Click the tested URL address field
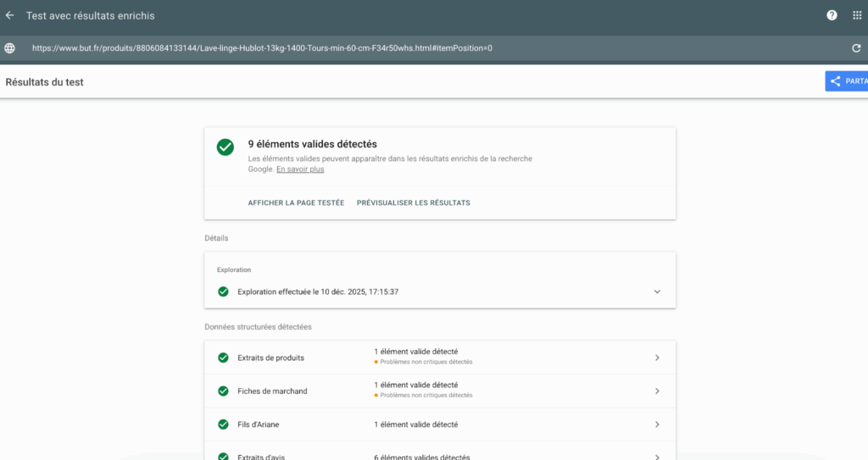The image size is (868, 460). (x=262, y=48)
